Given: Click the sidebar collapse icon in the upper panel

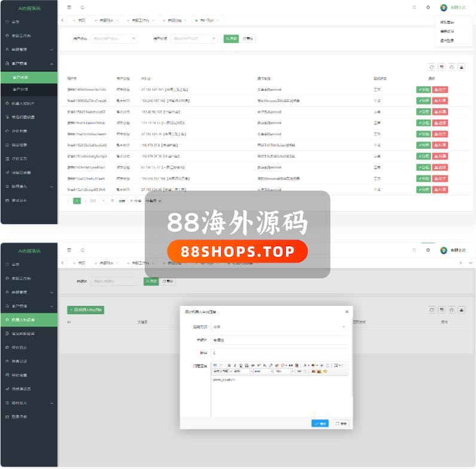Looking at the screenshot, I should point(69,7).
